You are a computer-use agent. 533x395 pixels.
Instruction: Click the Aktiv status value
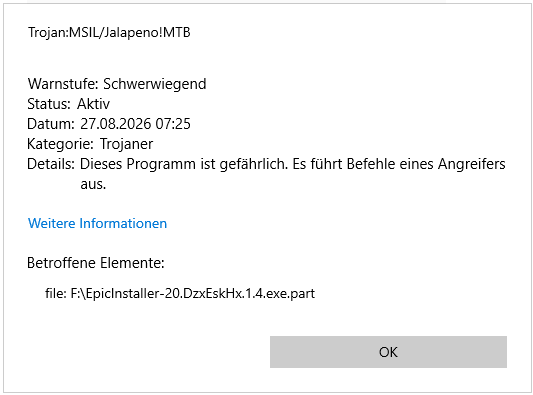pos(93,104)
